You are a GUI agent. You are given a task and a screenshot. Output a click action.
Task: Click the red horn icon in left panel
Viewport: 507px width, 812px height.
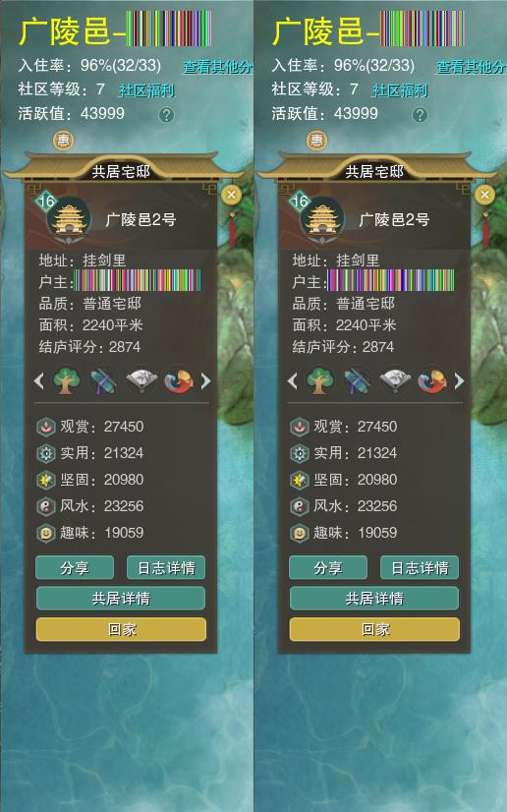(x=179, y=381)
